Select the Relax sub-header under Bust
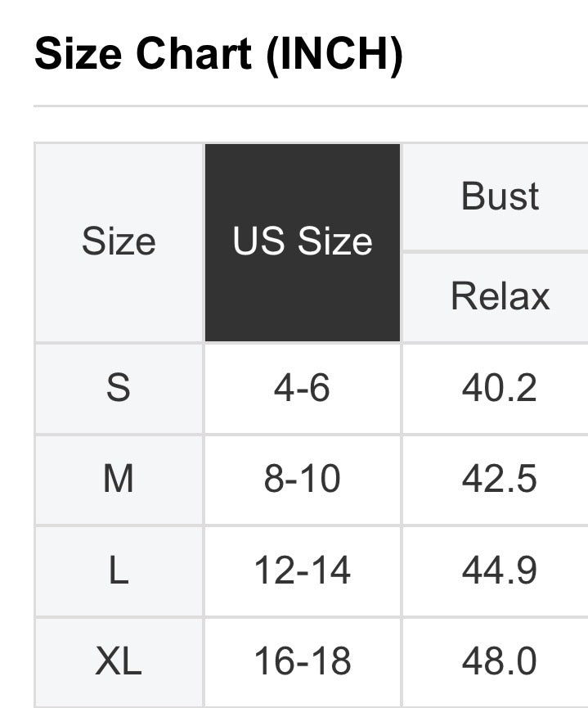This screenshot has width=588, height=708. [500, 296]
